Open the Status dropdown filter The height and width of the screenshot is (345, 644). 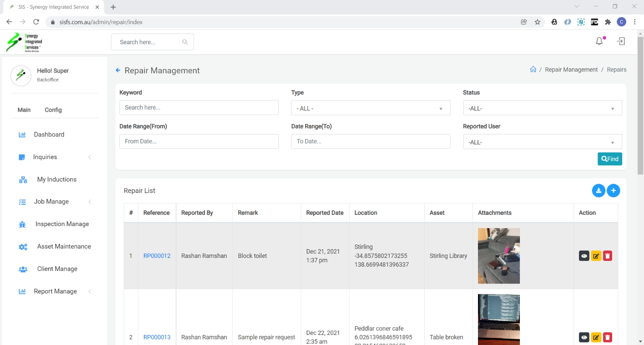point(542,108)
